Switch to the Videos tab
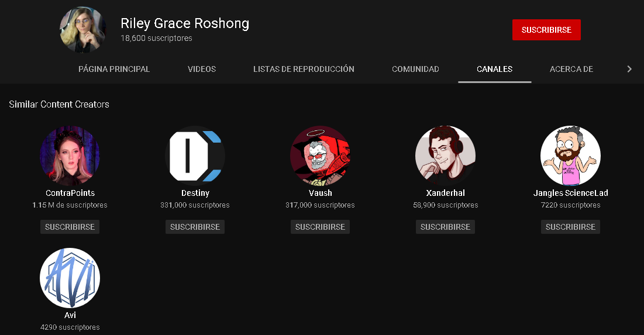644x335 pixels. click(x=202, y=69)
